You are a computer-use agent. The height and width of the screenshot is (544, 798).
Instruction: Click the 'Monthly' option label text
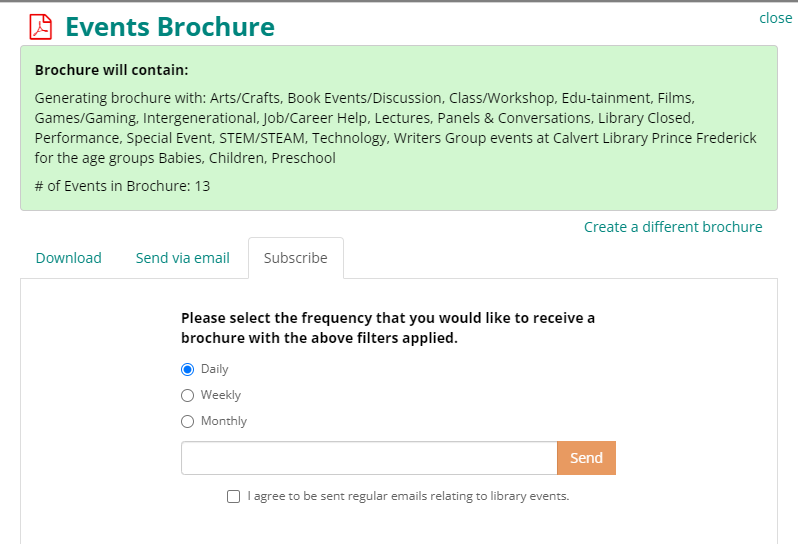click(x=224, y=421)
